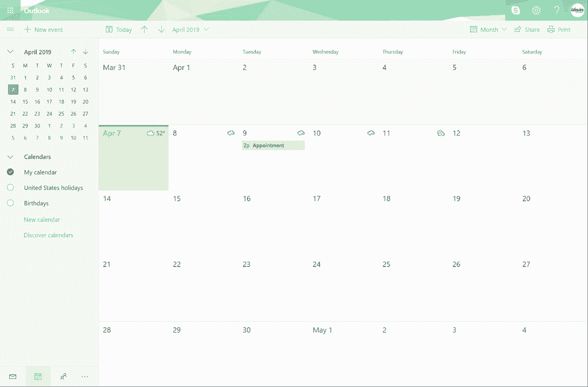The width and height of the screenshot is (588, 387).
Task: Click New event
Action: [44, 29]
